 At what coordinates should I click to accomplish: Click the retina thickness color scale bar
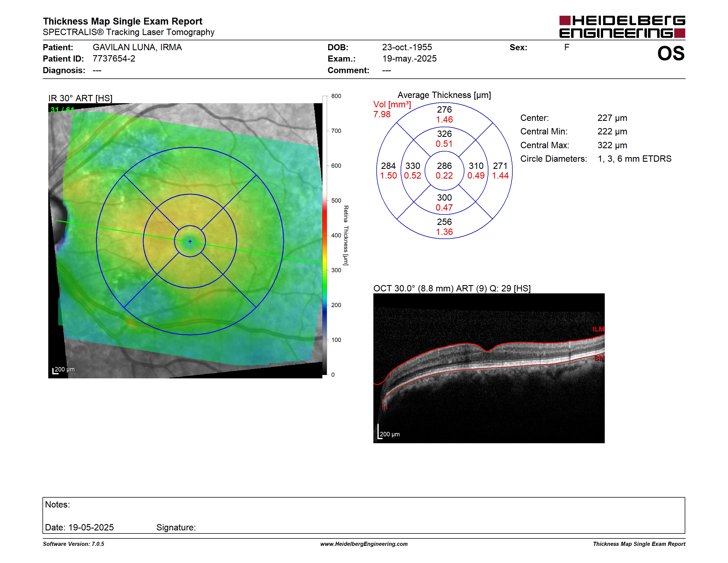pyautogui.click(x=325, y=235)
